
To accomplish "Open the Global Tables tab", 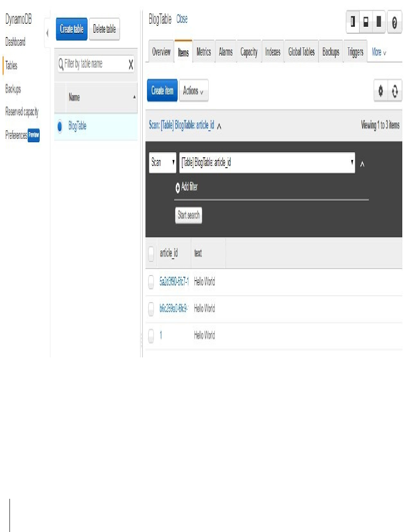I will pos(301,52).
